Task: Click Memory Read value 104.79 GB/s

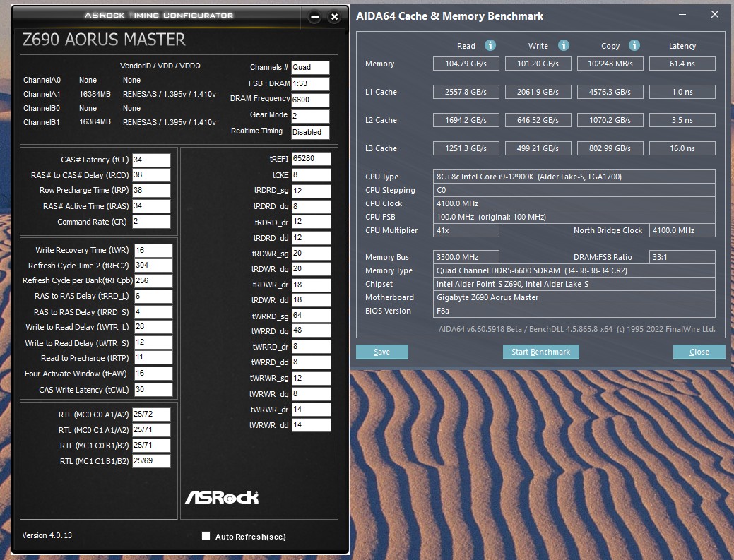Action: point(466,64)
